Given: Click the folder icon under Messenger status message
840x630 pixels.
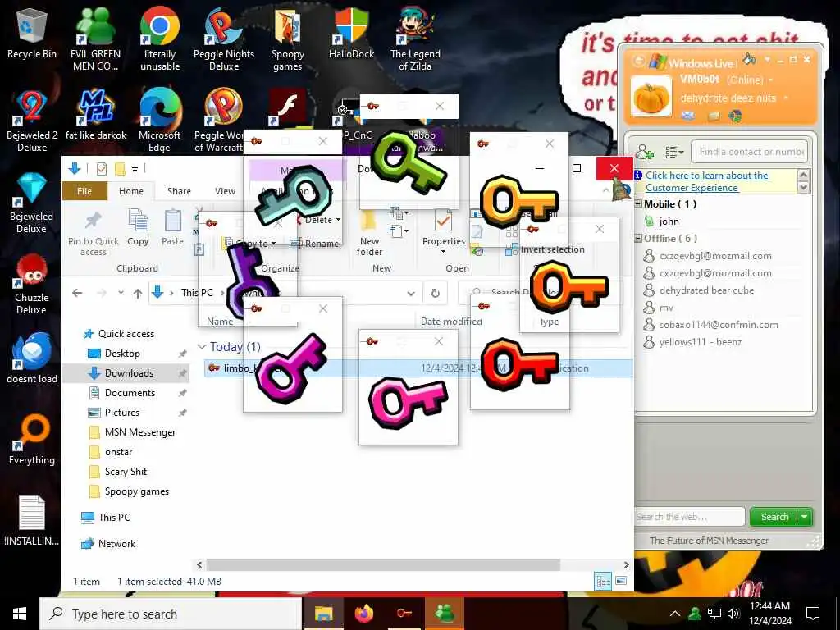Looking at the screenshot, I should (x=713, y=116).
